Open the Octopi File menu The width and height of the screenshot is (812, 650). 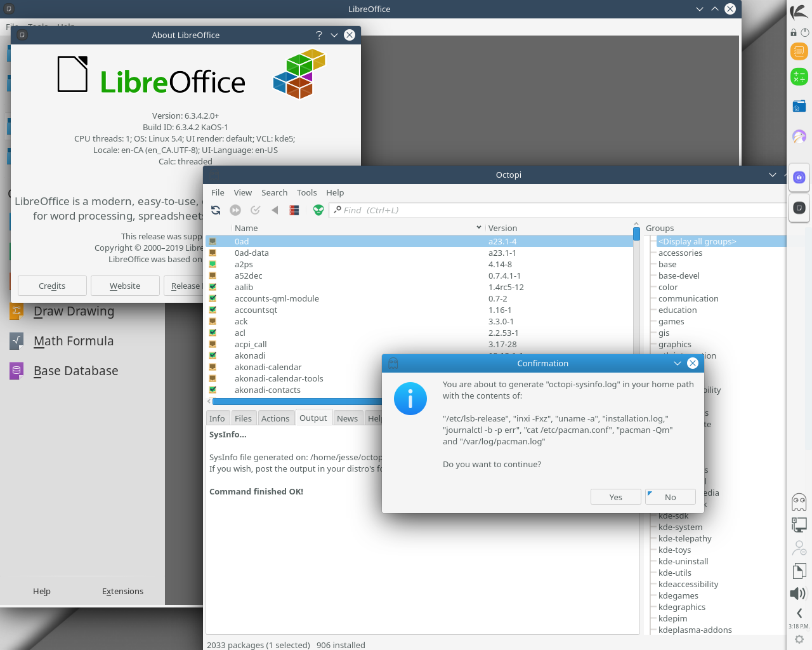pos(218,192)
